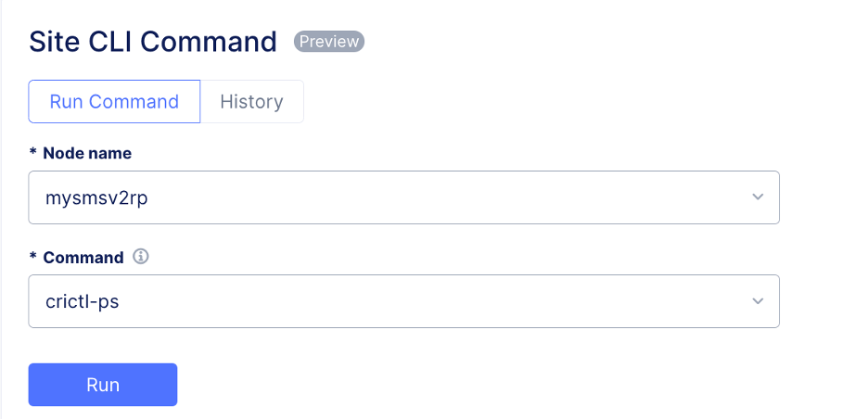The width and height of the screenshot is (868, 419).
Task: Click the Node name label
Action: point(87,153)
